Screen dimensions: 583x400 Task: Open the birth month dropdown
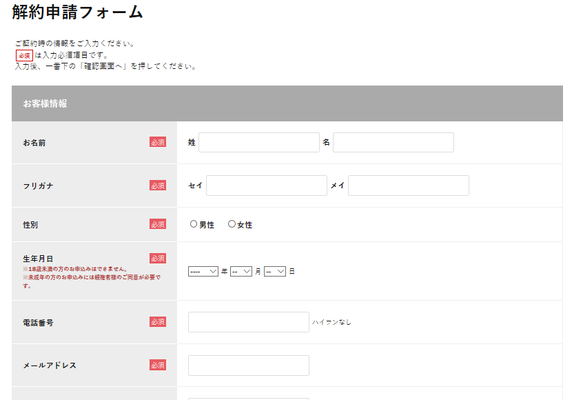point(241,271)
